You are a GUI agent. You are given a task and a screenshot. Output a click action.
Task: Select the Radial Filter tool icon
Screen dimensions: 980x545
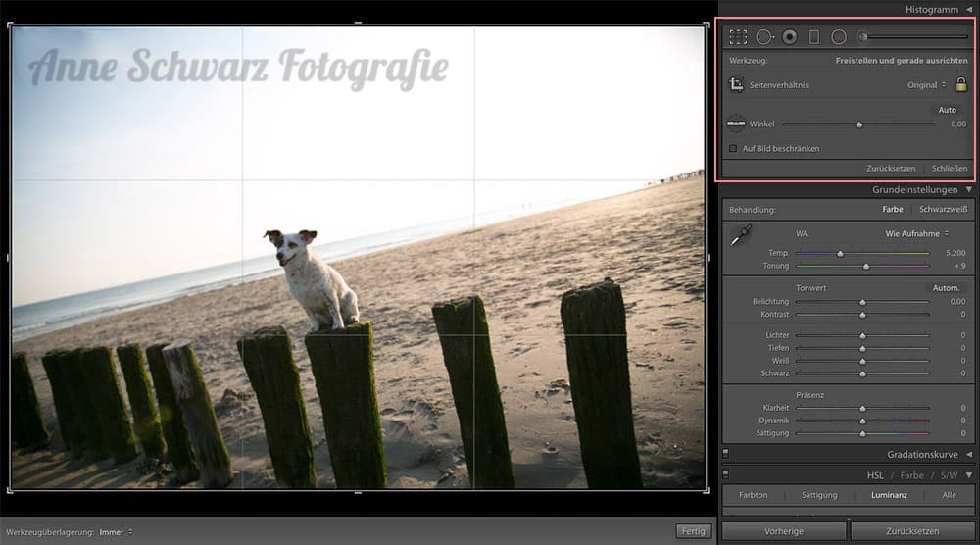point(839,37)
